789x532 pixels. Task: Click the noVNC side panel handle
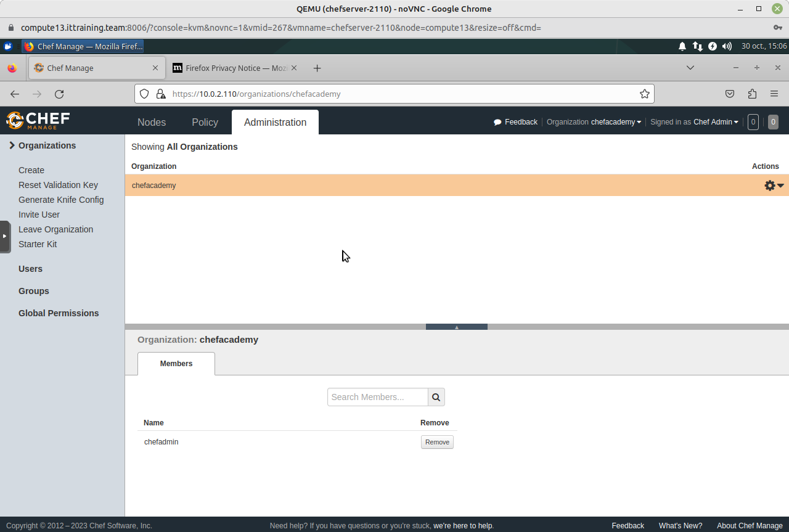(5, 236)
